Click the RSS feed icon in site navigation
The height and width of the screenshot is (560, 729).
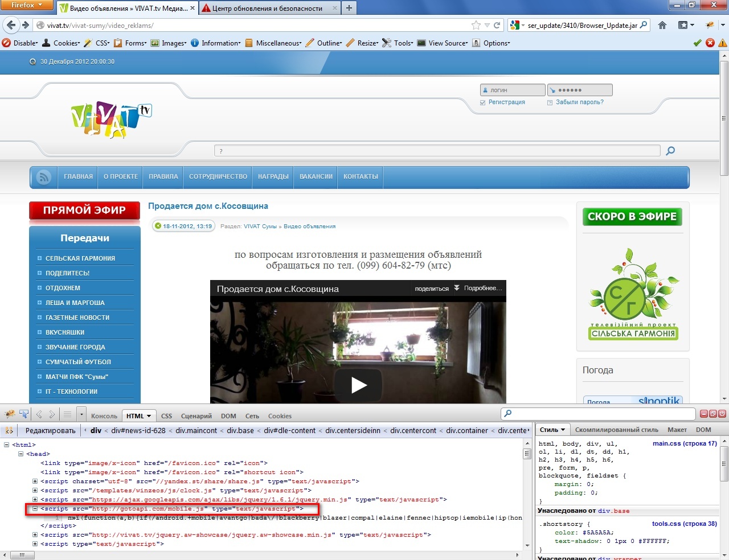click(44, 177)
